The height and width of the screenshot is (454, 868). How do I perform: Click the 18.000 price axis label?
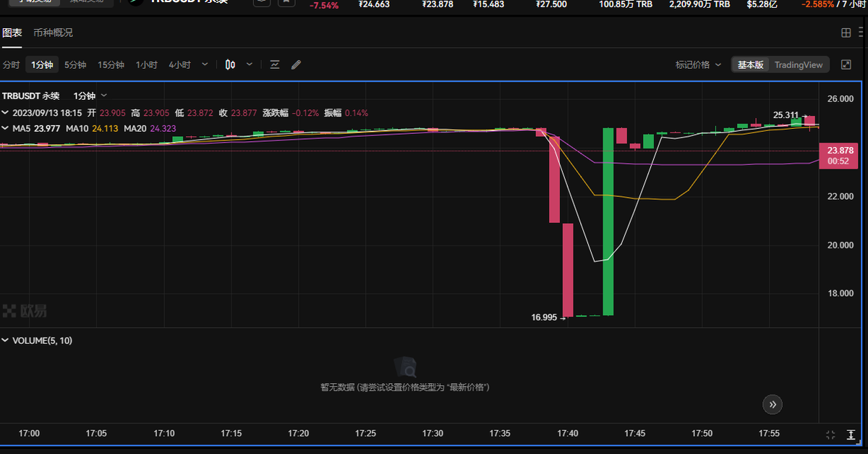click(841, 293)
